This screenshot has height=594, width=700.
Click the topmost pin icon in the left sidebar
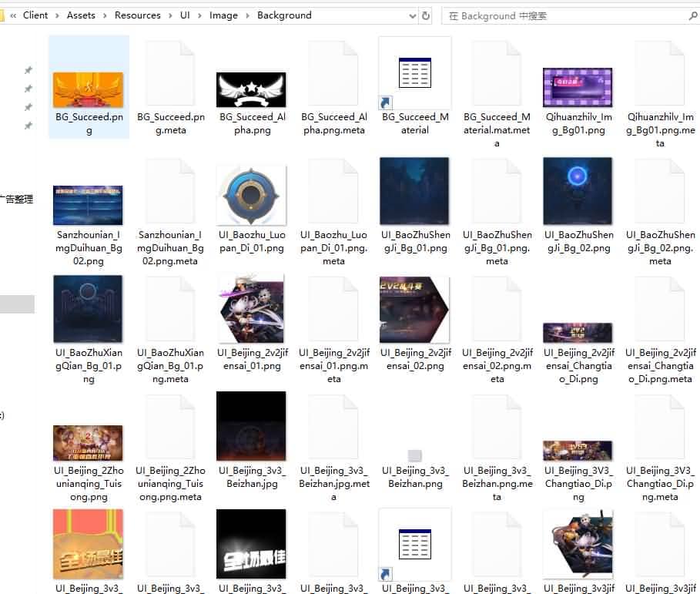pyautogui.click(x=28, y=69)
